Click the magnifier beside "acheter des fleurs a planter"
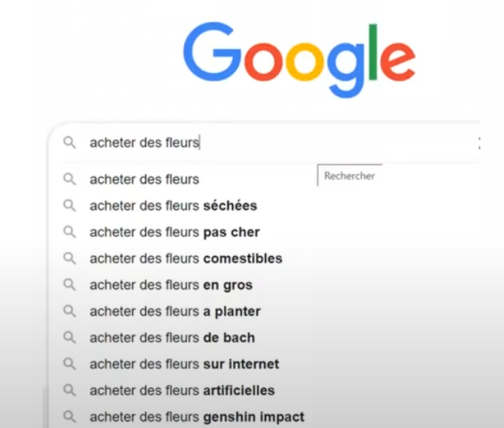 tap(69, 311)
